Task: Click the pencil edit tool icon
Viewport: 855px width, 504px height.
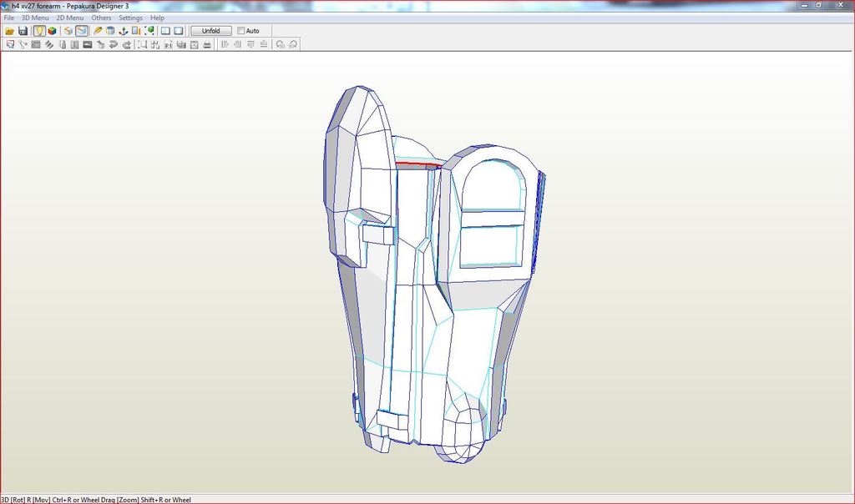Action: tap(98, 31)
